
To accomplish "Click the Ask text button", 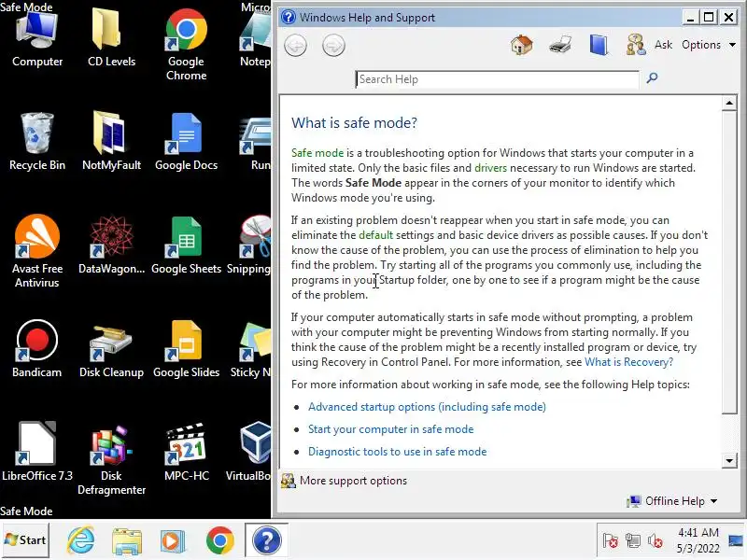I will (x=663, y=45).
